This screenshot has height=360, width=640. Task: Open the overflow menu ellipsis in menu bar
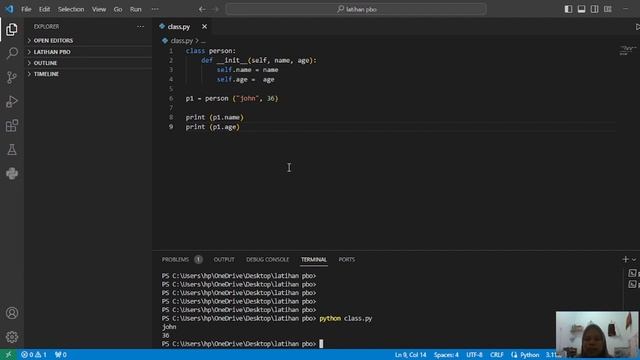(155, 9)
